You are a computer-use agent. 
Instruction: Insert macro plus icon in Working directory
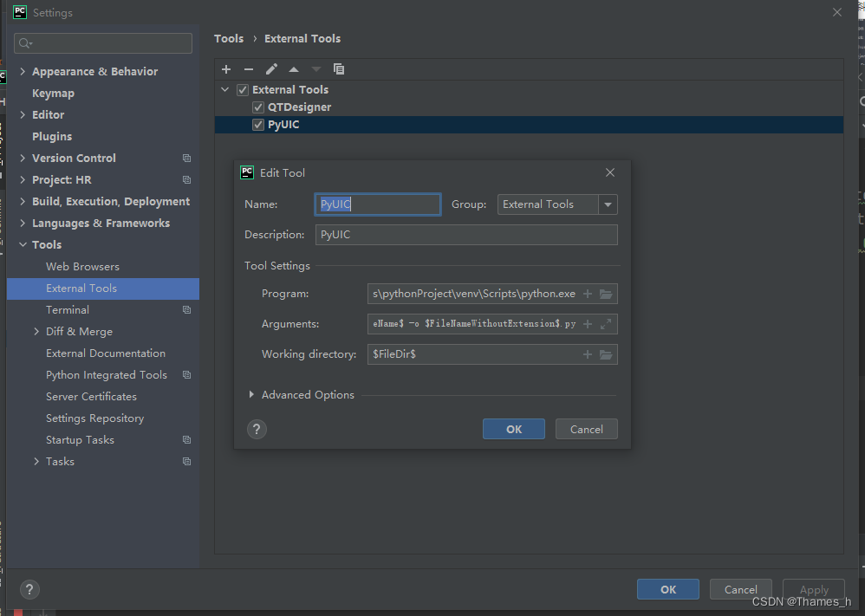[588, 354]
